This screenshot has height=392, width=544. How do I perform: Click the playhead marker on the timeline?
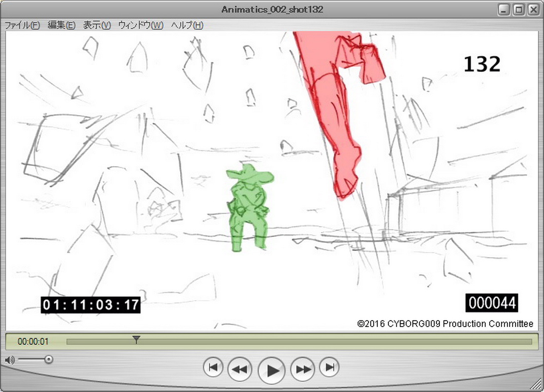point(136,339)
